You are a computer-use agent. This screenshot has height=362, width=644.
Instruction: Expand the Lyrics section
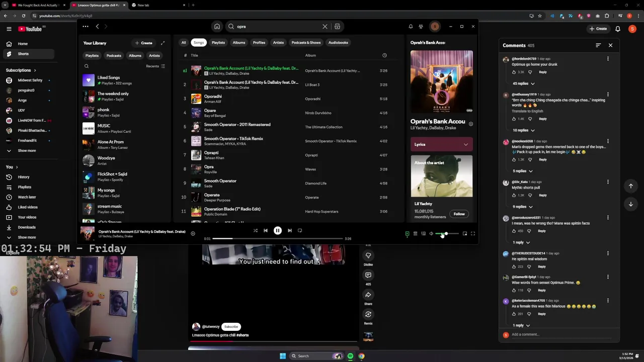tap(441, 145)
